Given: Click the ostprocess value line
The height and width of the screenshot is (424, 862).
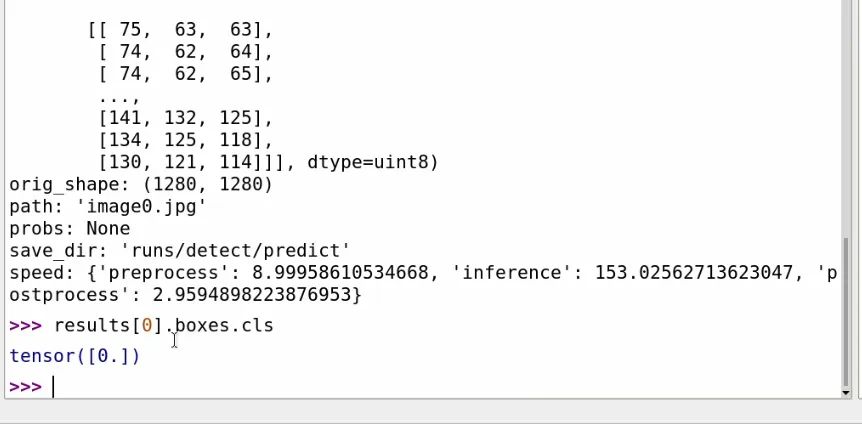Looking at the screenshot, I should [x=185, y=295].
